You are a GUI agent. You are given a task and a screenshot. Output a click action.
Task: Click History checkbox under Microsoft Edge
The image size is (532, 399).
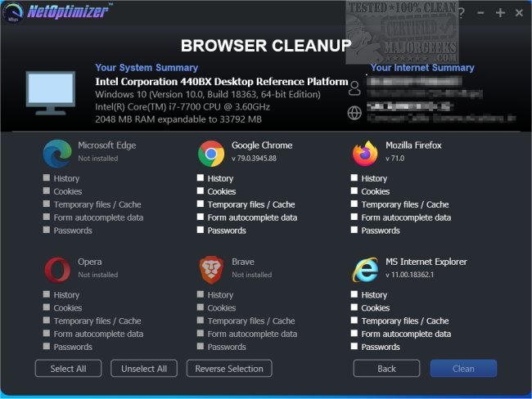coord(47,177)
